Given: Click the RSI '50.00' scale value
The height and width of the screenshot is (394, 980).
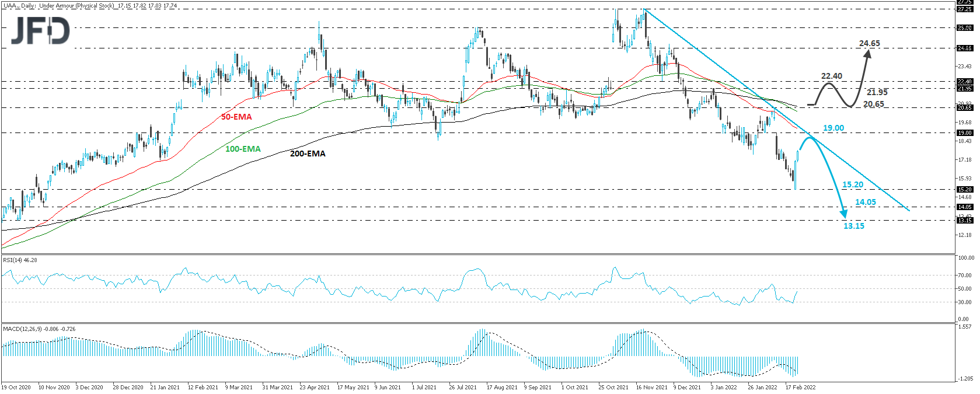Looking at the screenshot, I should (x=965, y=289).
